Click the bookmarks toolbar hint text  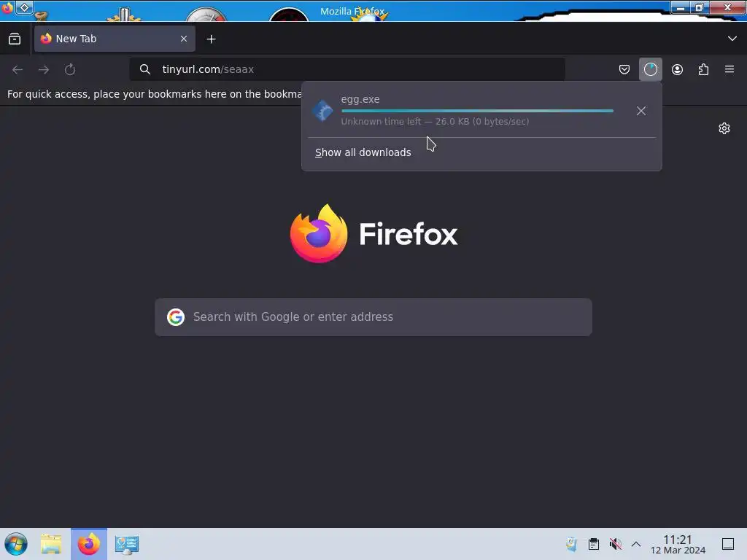pyautogui.click(x=154, y=94)
